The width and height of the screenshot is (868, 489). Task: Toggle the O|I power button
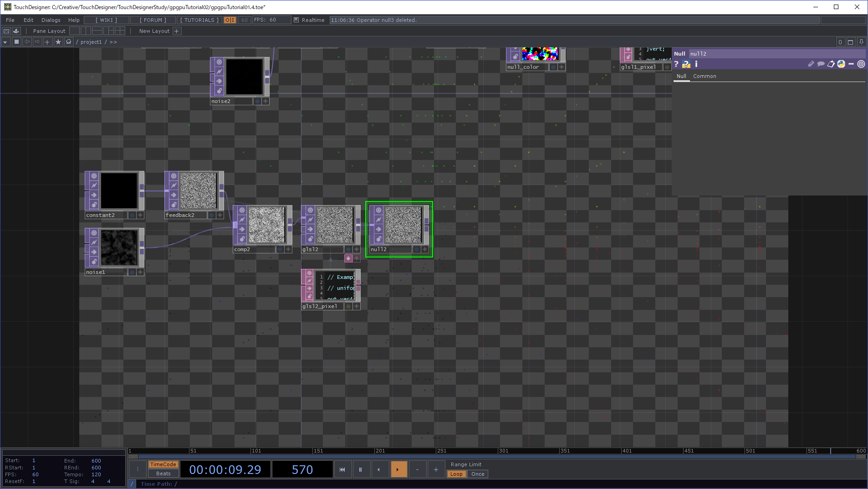[230, 20]
